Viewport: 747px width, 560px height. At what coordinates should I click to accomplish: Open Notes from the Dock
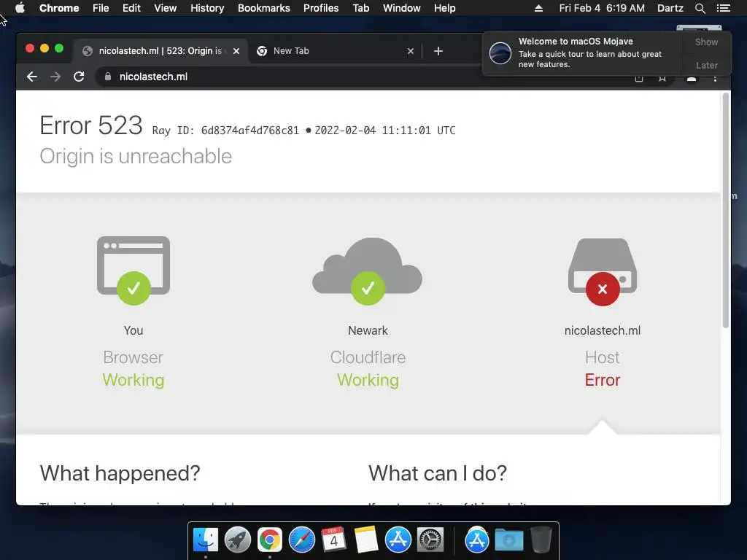coord(366,540)
